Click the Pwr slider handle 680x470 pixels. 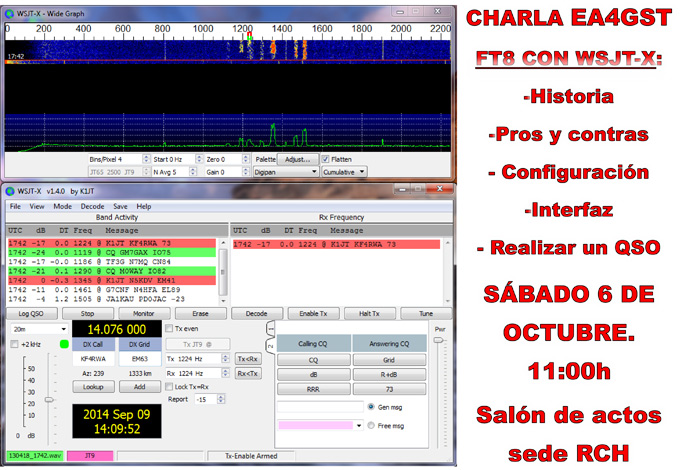pyautogui.click(x=439, y=341)
